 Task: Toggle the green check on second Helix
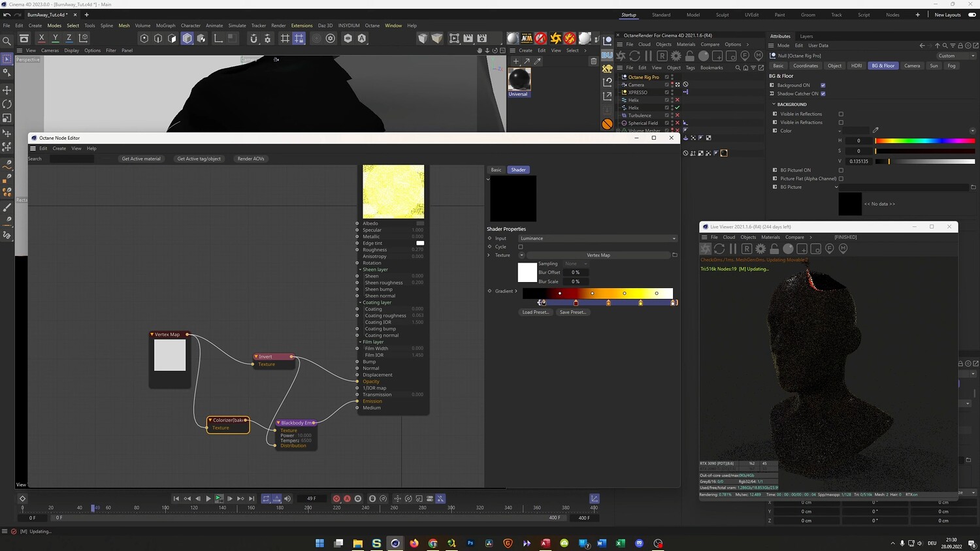coord(678,108)
